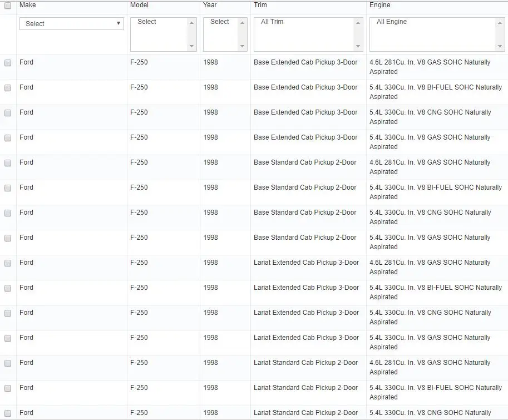The height and width of the screenshot is (420, 508).
Task: Click first Base Extended Cab Pickup 3-Door cell
Action: pos(305,62)
